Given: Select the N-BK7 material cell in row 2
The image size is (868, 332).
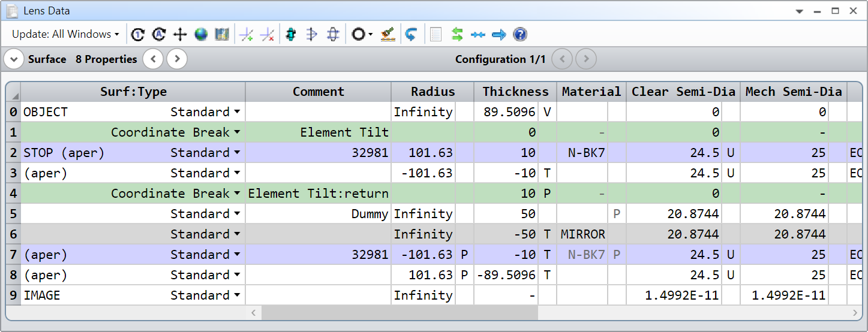Looking at the screenshot, I should (x=582, y=153).
